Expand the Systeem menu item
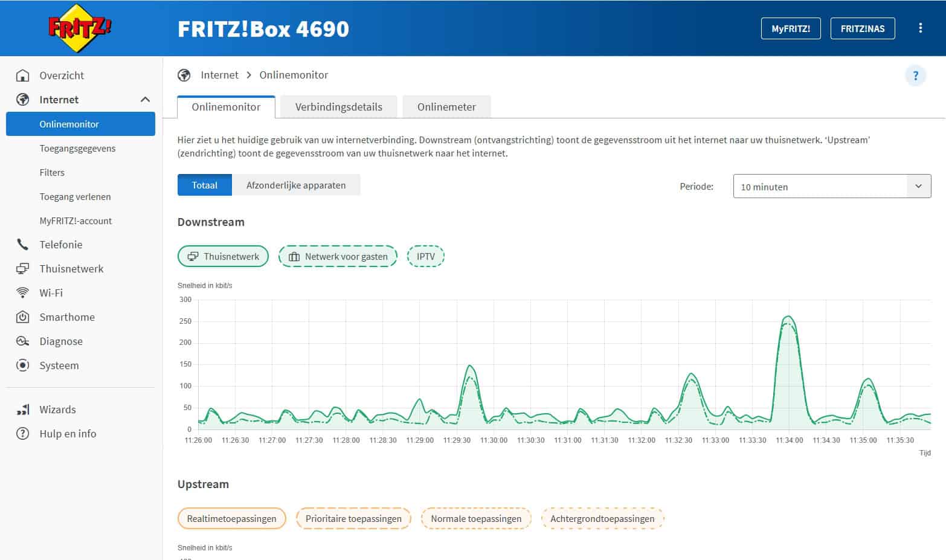 point(59,365)
